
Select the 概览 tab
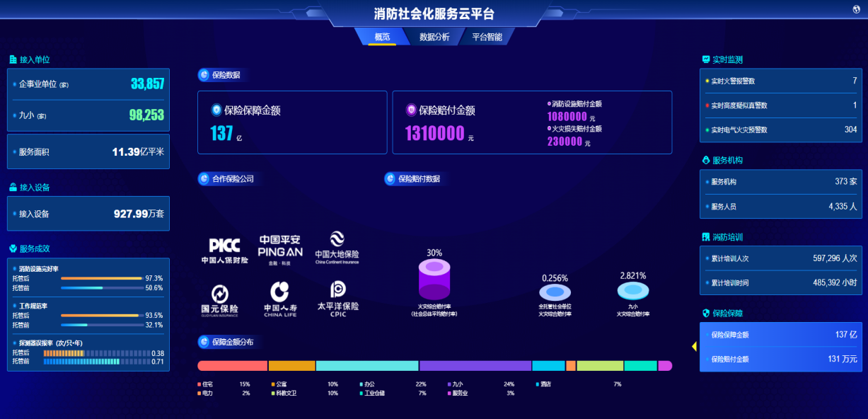coord(382,37)
